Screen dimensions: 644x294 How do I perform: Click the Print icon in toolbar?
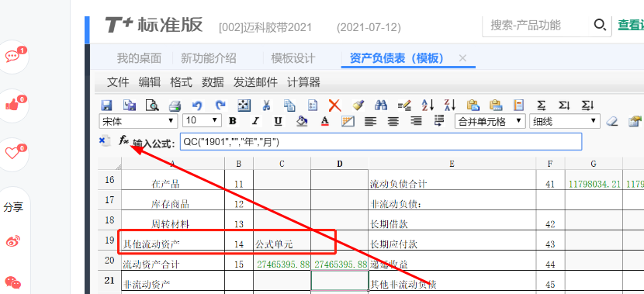(175, 105)
